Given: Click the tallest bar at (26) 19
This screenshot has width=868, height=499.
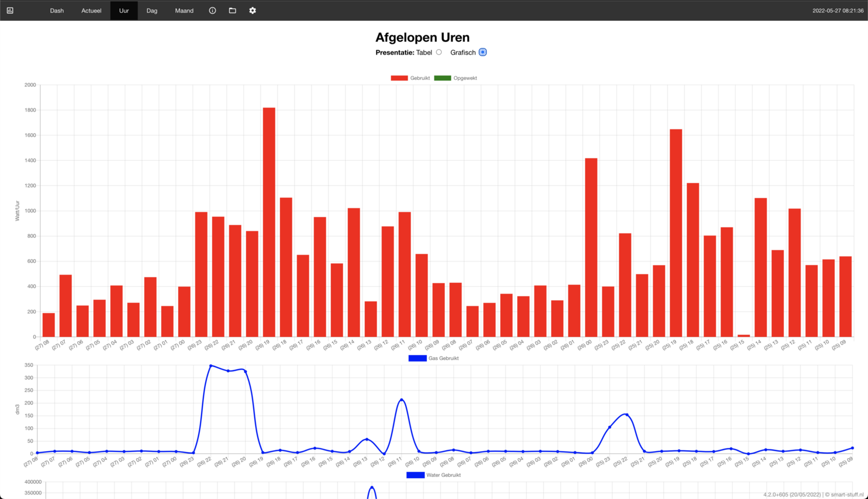Looking at the screenshot, I should point(269,222).
